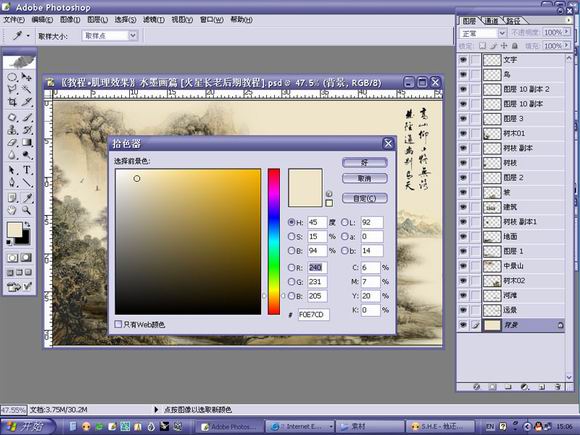The image size is (580, 435).
Task: Click the rainbow hue slider strip
Action: click(274, 242)
